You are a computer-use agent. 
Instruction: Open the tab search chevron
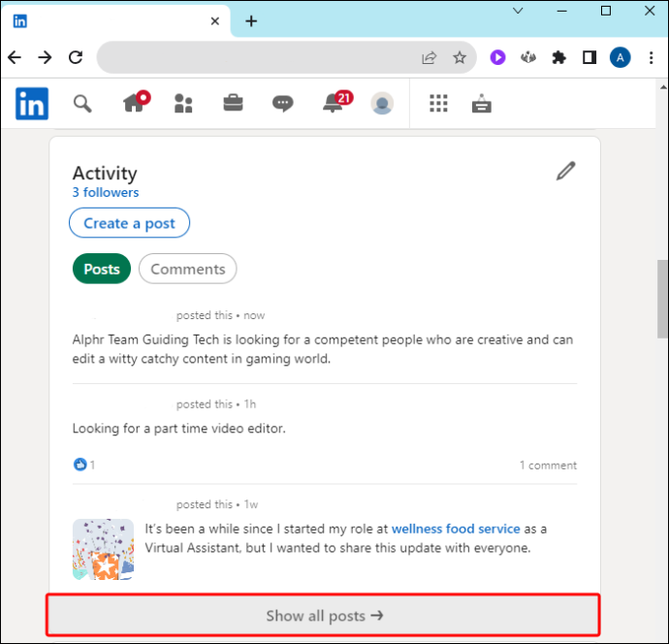click(x=518, y=11)
